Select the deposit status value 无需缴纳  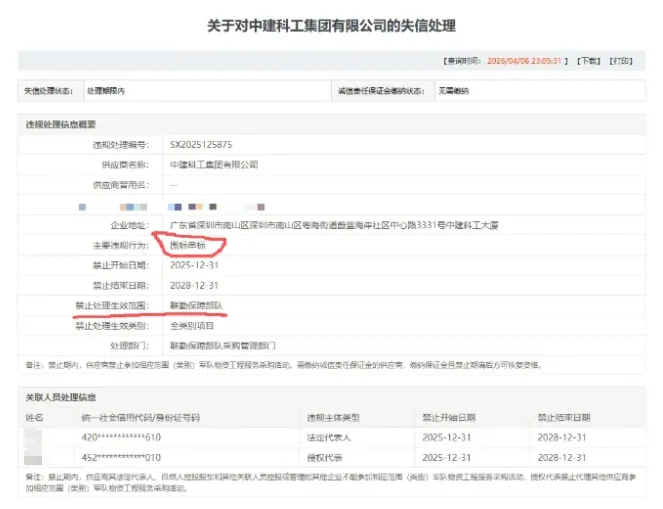pos(453,91)
